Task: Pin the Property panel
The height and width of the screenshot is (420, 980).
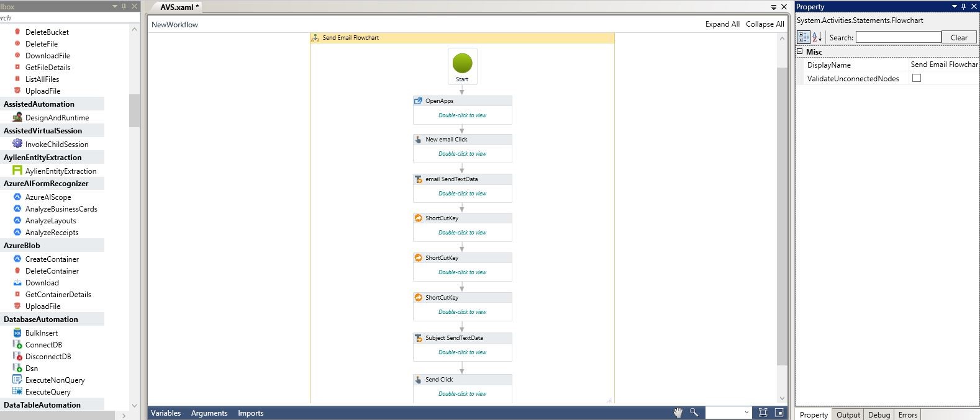Action: coord(964,6)
